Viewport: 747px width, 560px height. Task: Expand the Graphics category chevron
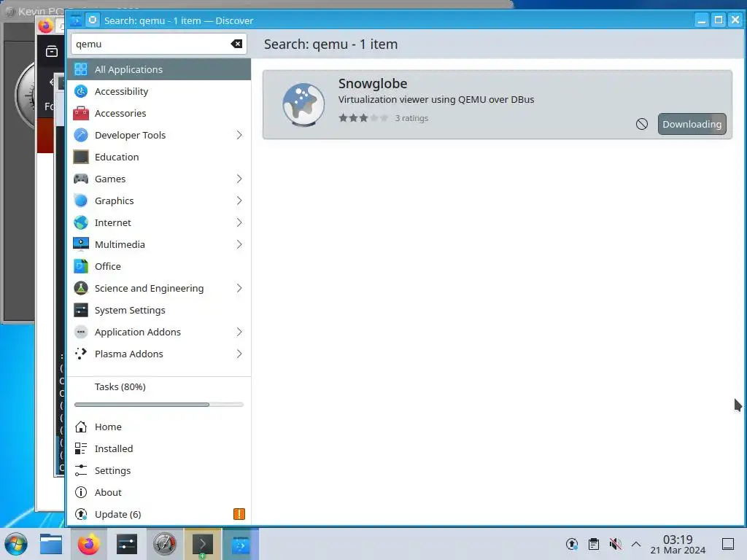pyautogui.click(x=239, y=201)
